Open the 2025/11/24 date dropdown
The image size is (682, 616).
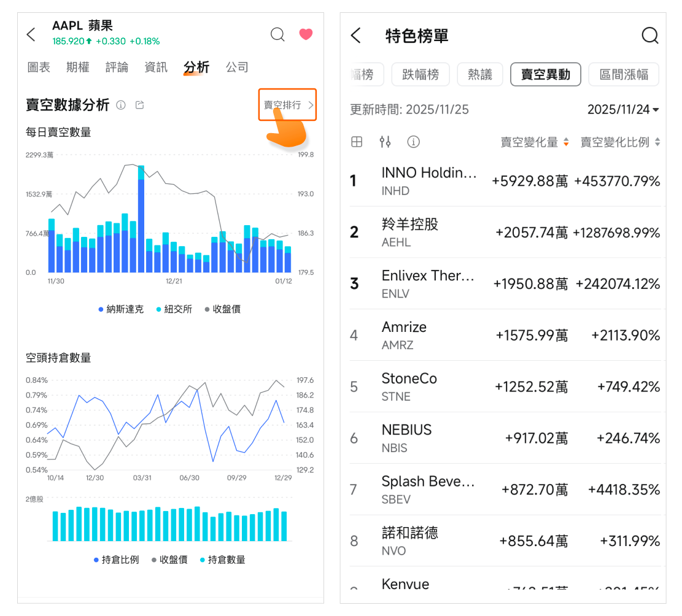tap(623, 110)
